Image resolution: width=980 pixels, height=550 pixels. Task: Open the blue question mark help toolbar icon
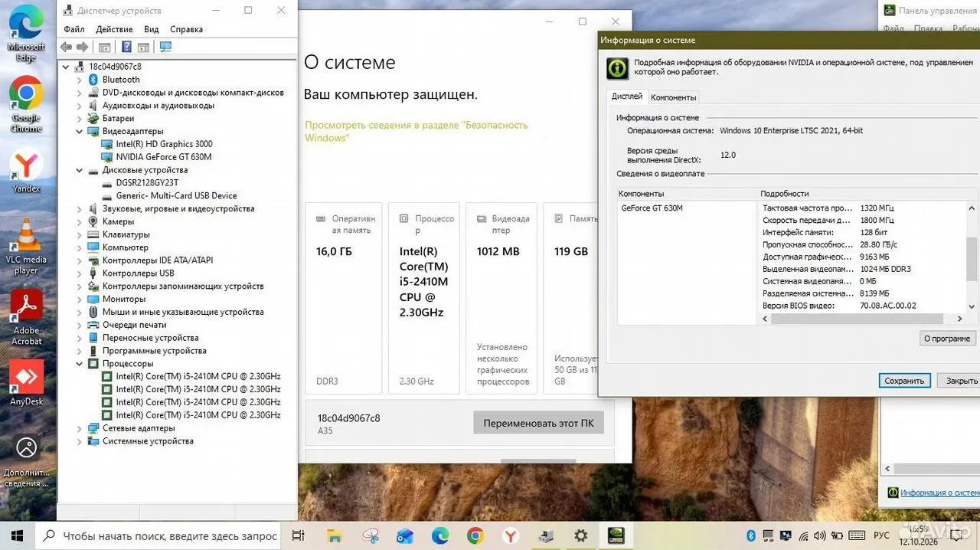click(x=127, y=47)
